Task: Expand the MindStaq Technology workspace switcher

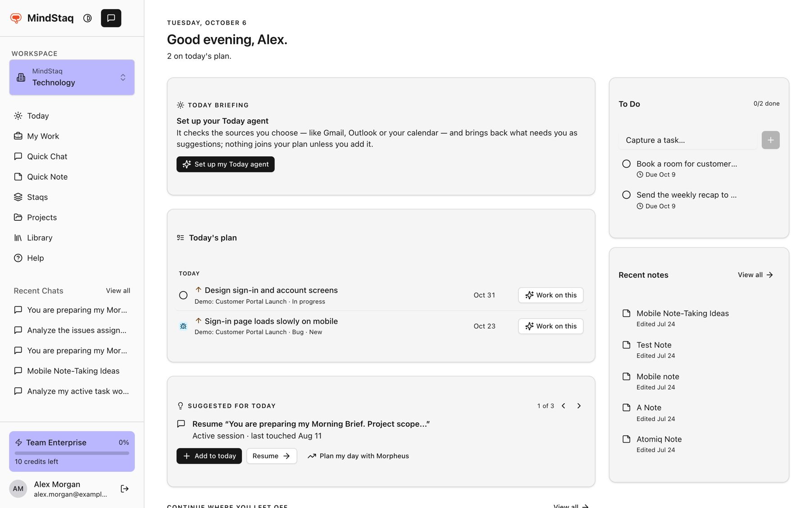Action: click(x=72, y=77)
